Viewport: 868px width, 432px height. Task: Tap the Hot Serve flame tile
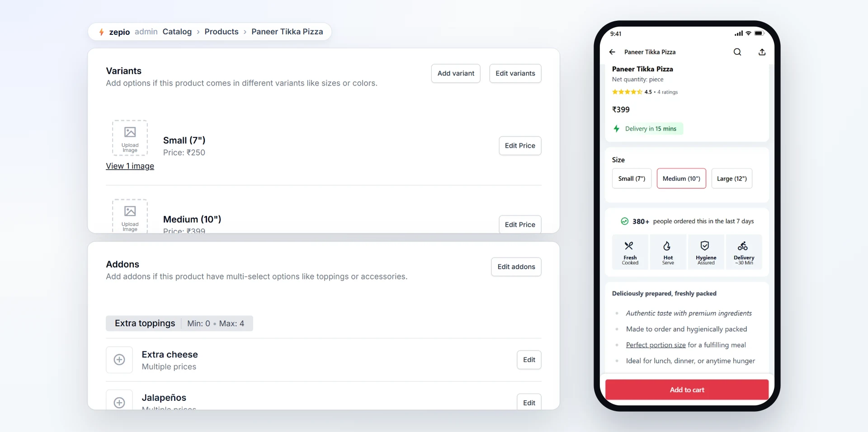(668, 252)
